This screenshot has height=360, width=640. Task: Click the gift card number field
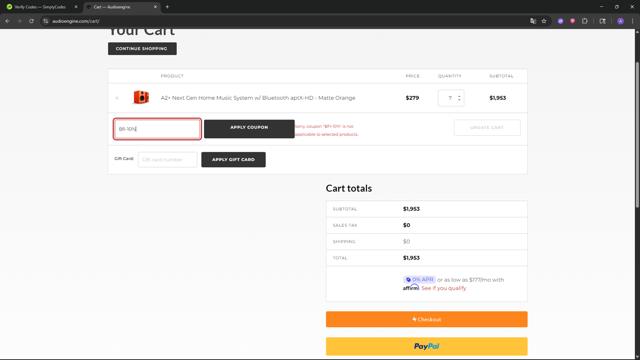(x=167, y=160)
